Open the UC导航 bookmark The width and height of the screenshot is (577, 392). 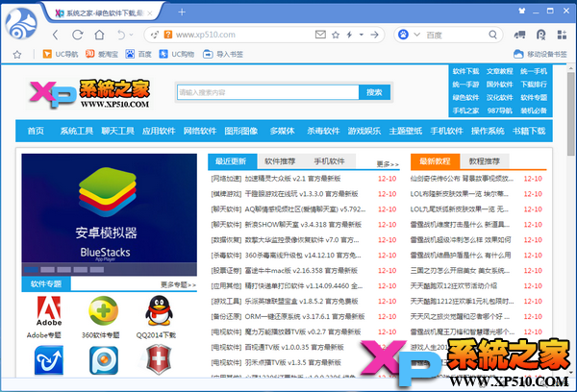pos(61,54)
